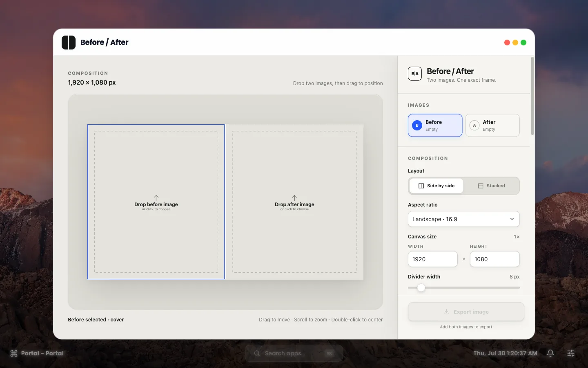Click the Before / After app logo icon
Screen dimensions: 588x368
[69, 43]
